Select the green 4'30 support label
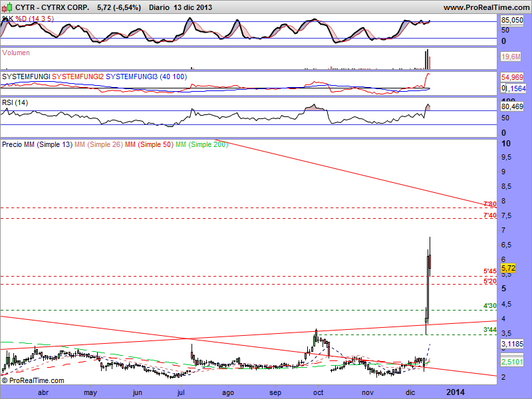The width and height of the screenshot is (532, 399). (x=490, y=306)
